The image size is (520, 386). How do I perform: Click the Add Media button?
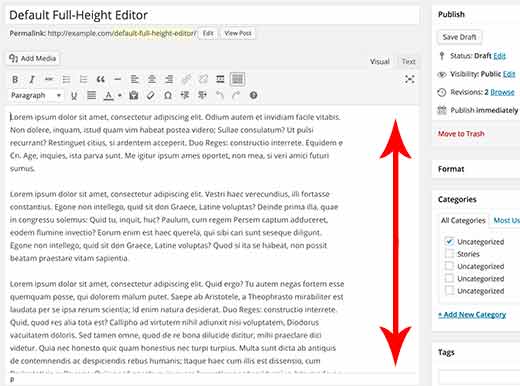click(33, 59)
